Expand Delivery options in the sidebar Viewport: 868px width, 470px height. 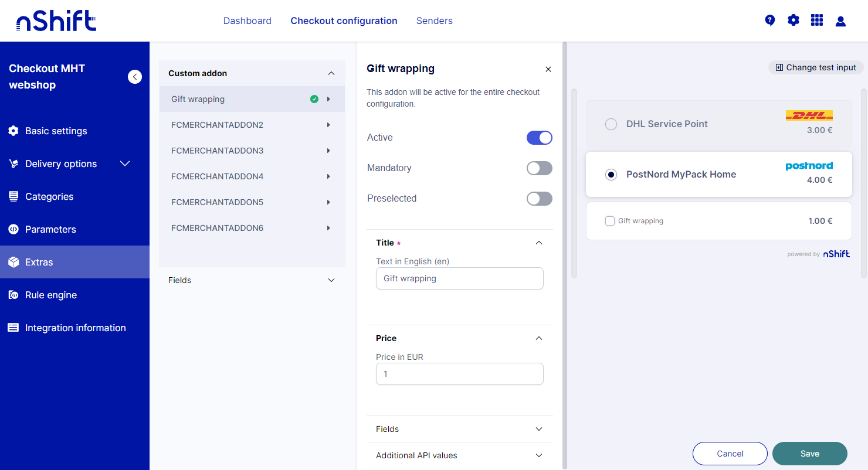[x=124, y=164]
